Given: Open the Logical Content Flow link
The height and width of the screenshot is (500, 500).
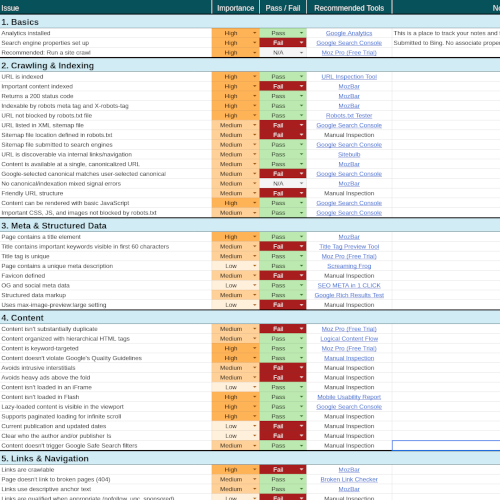Looking at the screenshot, I should 349,339.
